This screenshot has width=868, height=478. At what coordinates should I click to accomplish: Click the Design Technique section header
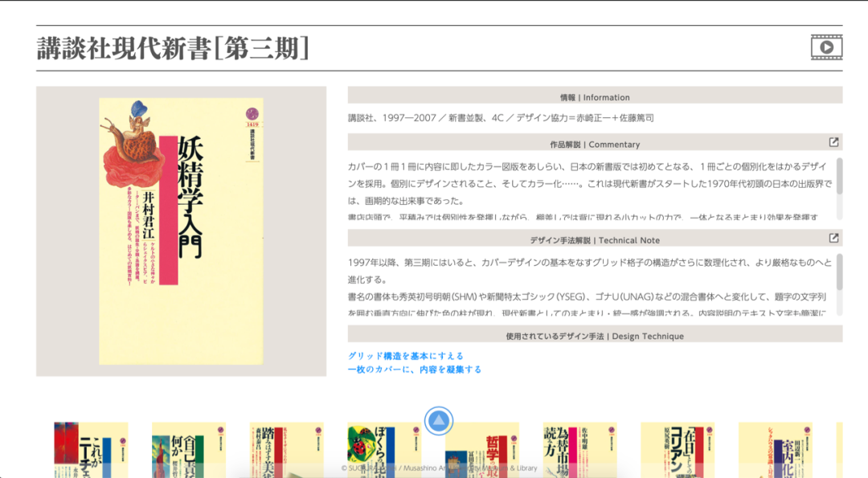595,334
